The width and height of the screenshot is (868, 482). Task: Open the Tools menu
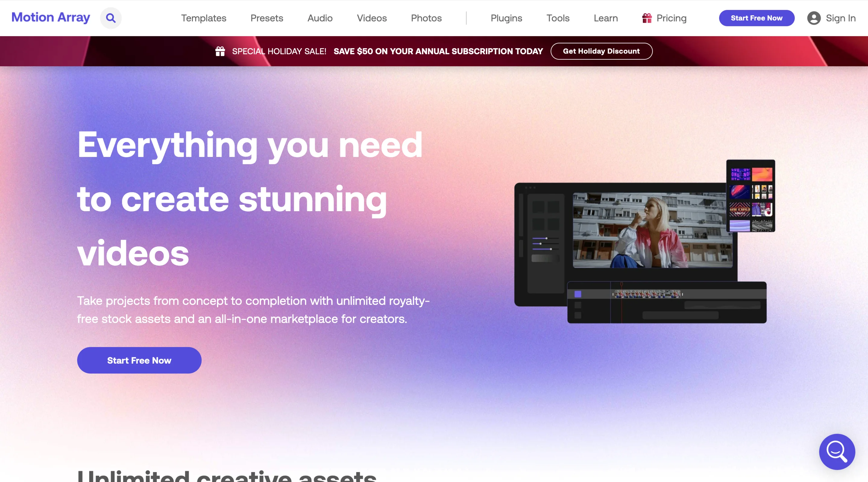(558, 18)
